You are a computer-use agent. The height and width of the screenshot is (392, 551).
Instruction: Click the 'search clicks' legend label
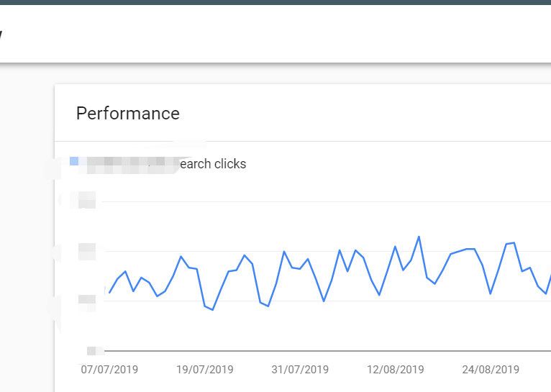212,164
